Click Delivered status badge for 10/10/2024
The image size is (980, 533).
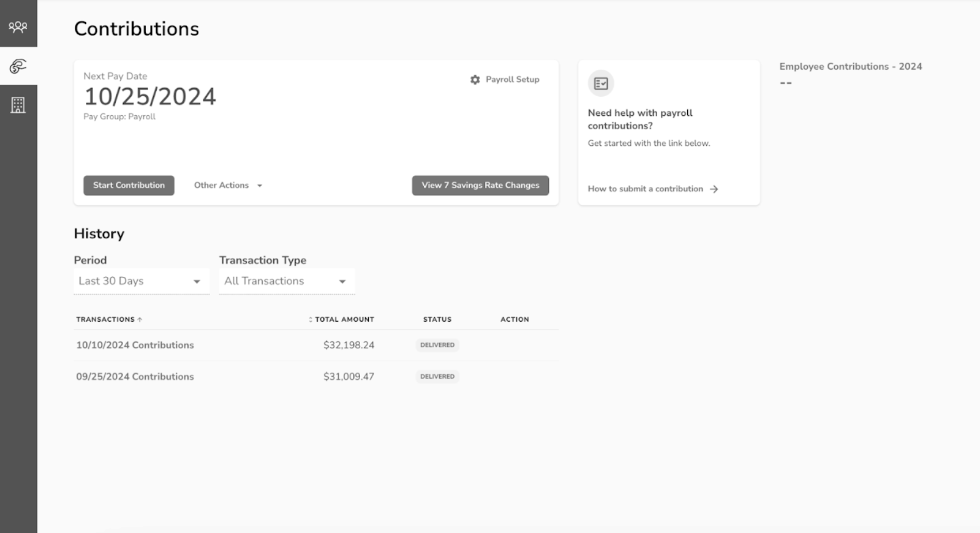[x=437, y=346]
